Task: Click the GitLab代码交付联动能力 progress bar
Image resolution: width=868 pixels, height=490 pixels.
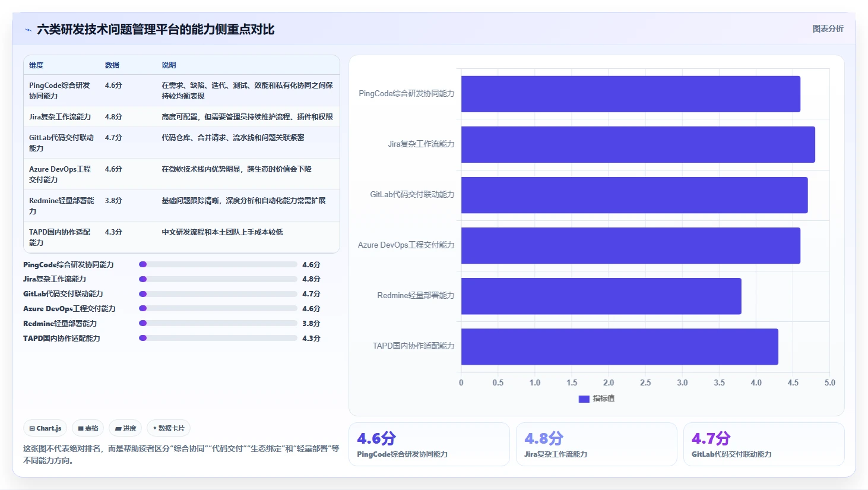Action: tap(218, 294)
